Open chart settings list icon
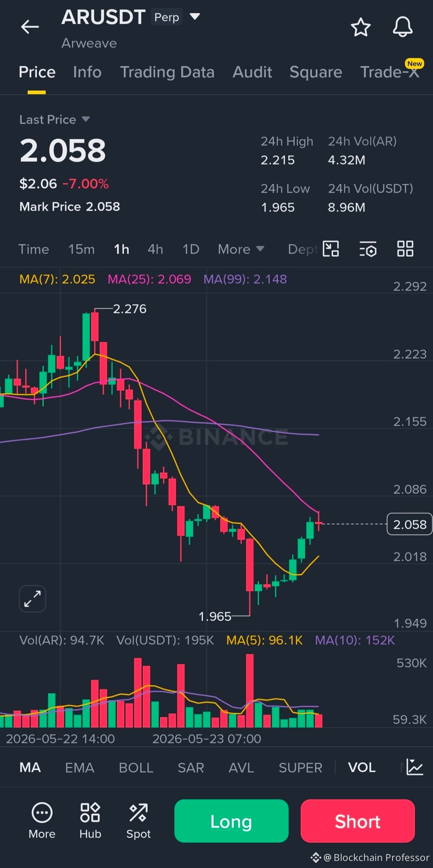 (368, 249)
